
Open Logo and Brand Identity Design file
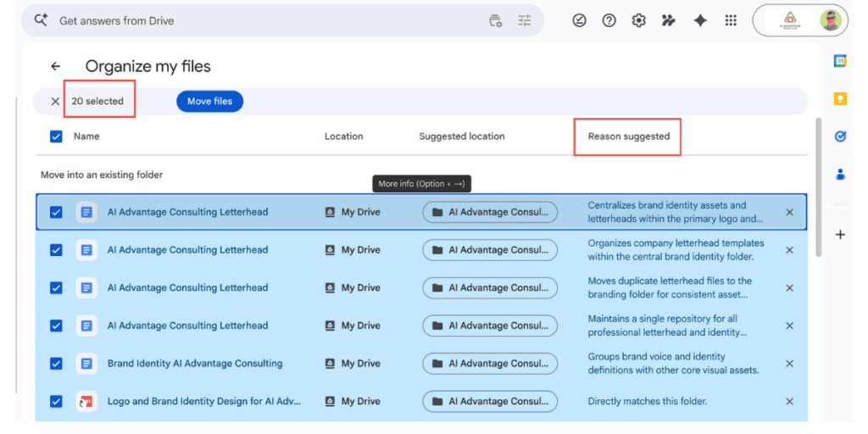(x=203, y=401)
